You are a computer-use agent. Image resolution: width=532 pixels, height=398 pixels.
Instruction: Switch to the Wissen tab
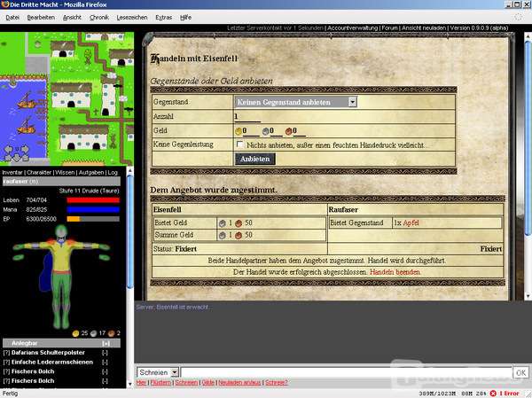tap(65, 172)
